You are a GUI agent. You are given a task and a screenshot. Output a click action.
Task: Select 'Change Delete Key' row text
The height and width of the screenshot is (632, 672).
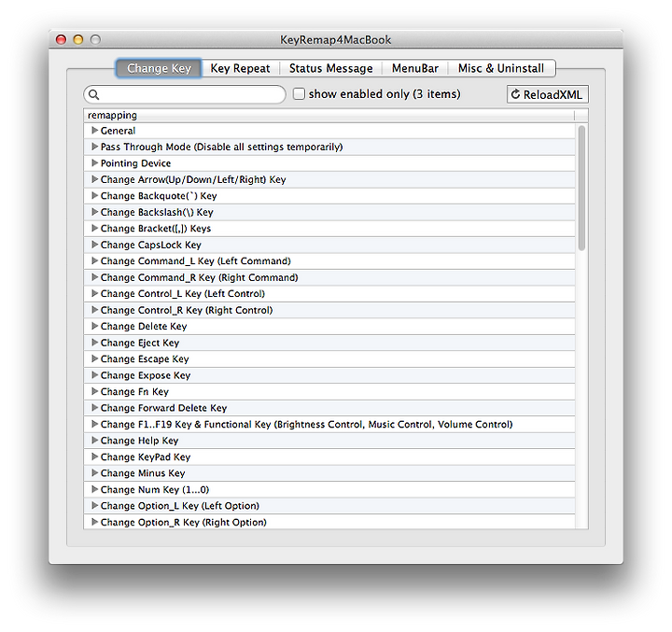tap(144, 327)
